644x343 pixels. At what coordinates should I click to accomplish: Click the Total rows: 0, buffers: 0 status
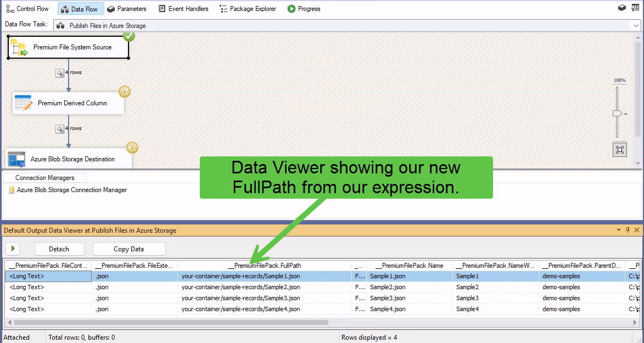point(82,338)
